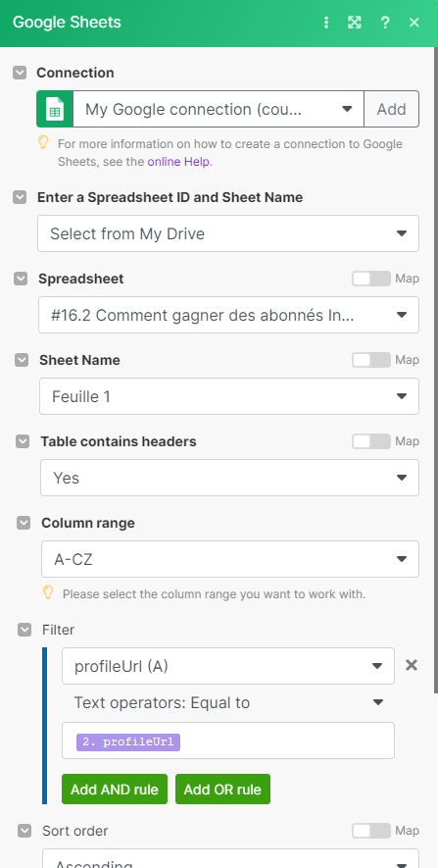Click the panel's vertical scrollbar
Image resolution: width=438 pixels, height=868 pixels.
point(436,369)
